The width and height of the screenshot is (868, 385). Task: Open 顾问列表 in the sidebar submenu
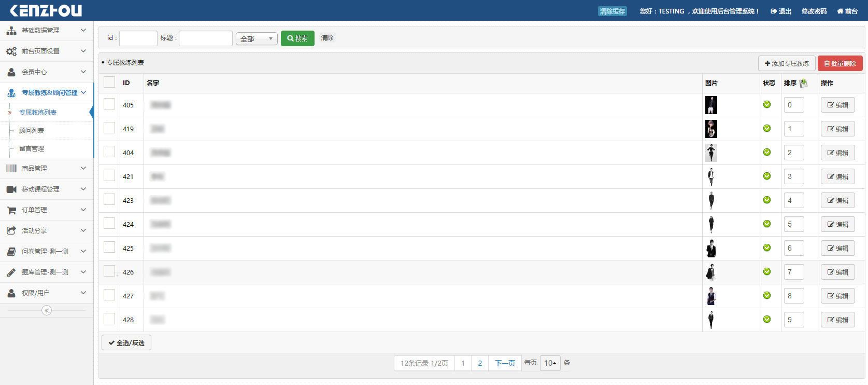point(32,131)
